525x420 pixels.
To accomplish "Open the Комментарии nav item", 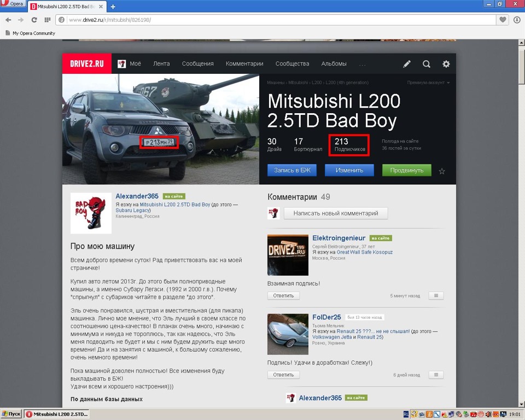I will (x=244, y=63).
